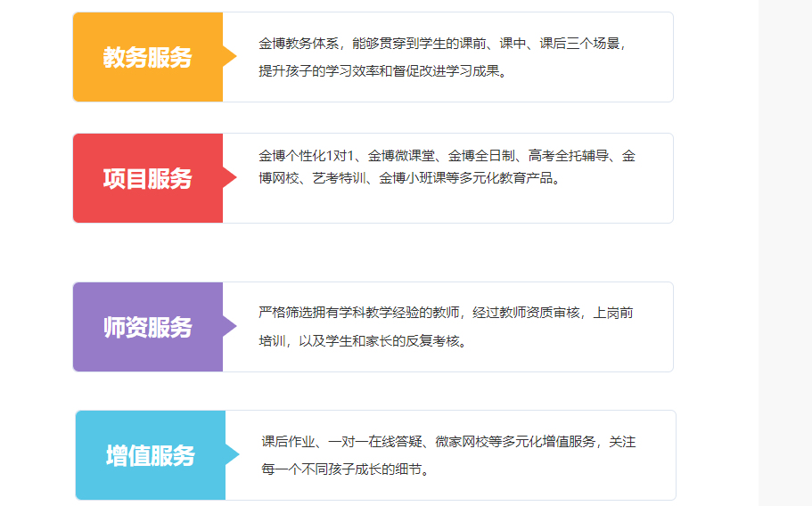This screenshot has height=506, width=812.
Task: Click the text line starting 金博教务体系
Action: (444, 44)
